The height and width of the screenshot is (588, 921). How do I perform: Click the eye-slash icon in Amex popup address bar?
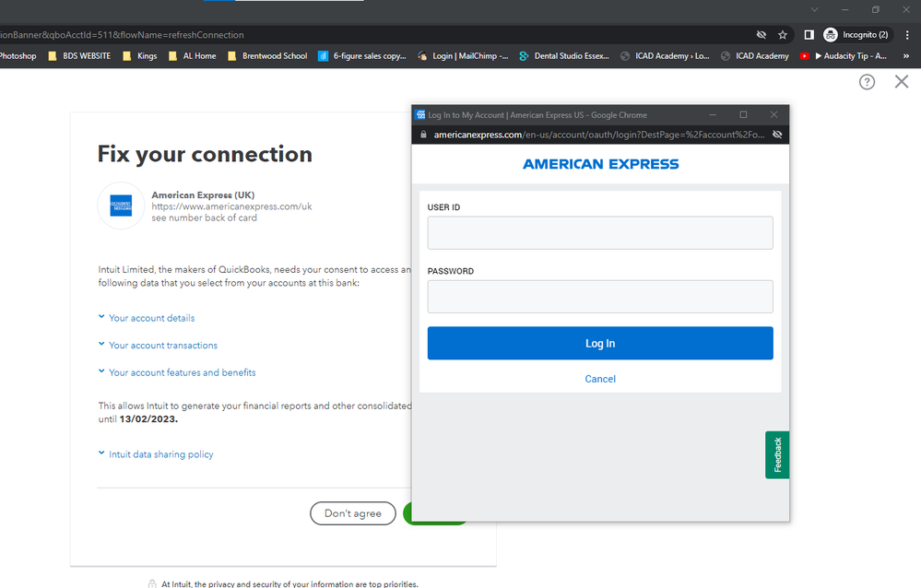pos(777,135)
